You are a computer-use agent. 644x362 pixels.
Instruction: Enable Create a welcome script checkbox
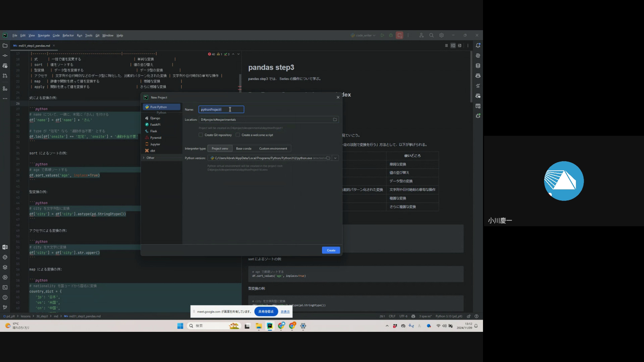coord(238,135)
